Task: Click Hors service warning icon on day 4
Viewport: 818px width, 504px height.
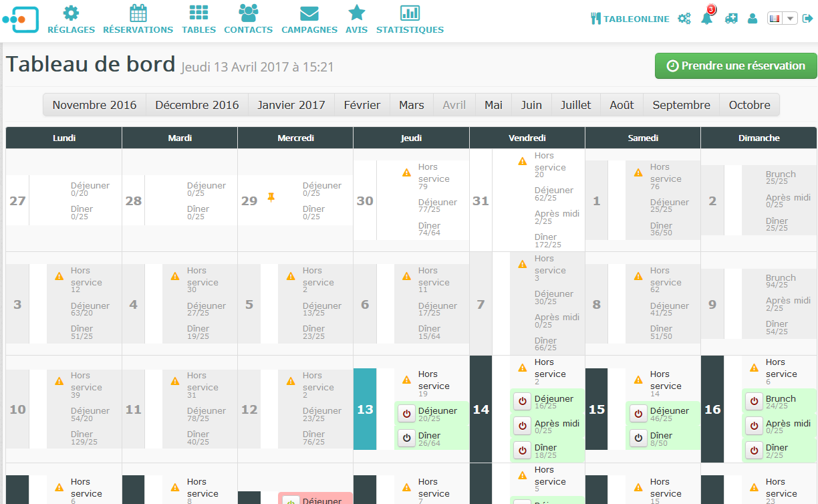Action: [175, 276]
